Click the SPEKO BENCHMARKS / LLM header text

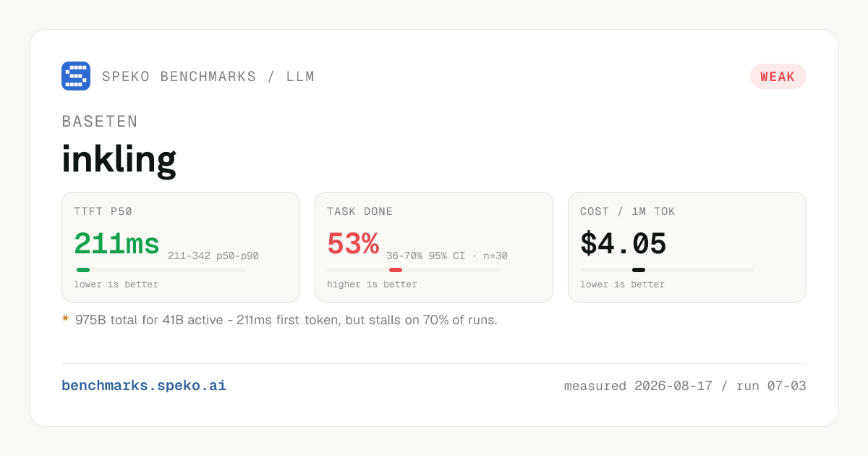click(208, 77)
